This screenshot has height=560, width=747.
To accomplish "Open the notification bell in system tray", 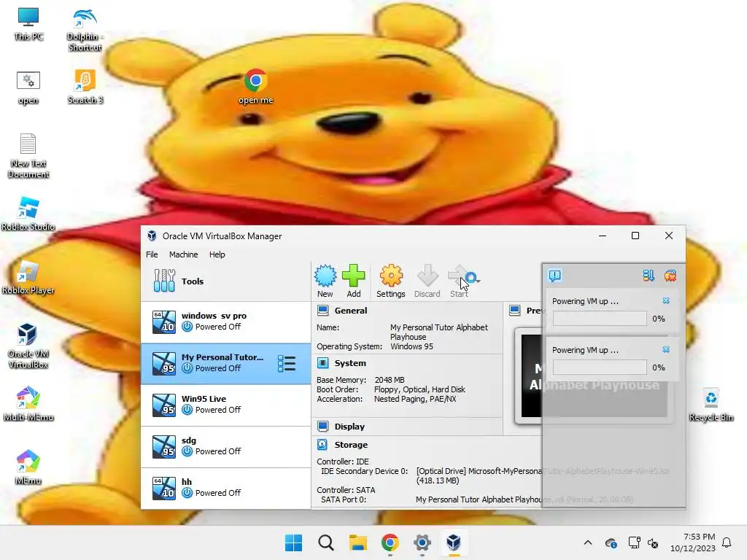I will pos(727,542).
